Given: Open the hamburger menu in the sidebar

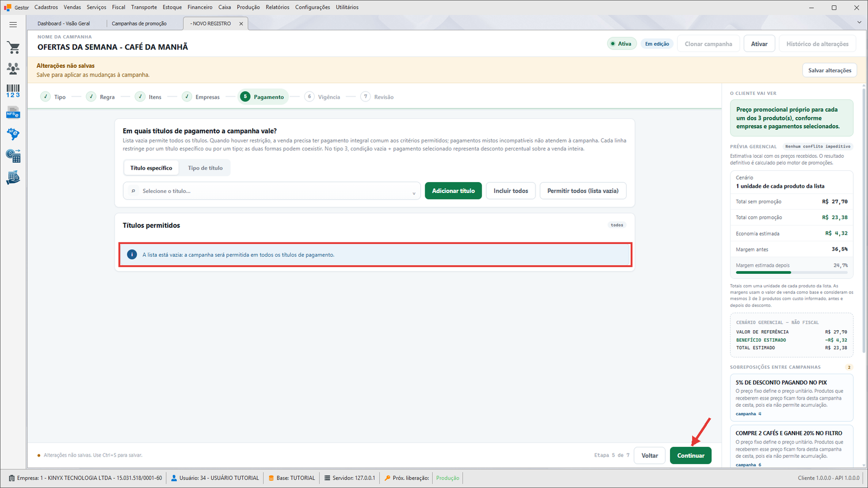Looking at the screenshot, I should point(13,24).
